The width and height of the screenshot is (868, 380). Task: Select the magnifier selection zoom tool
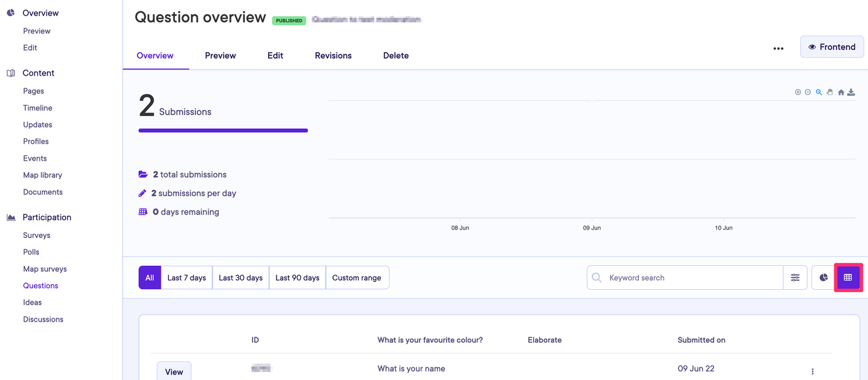[x=819, y=93]
